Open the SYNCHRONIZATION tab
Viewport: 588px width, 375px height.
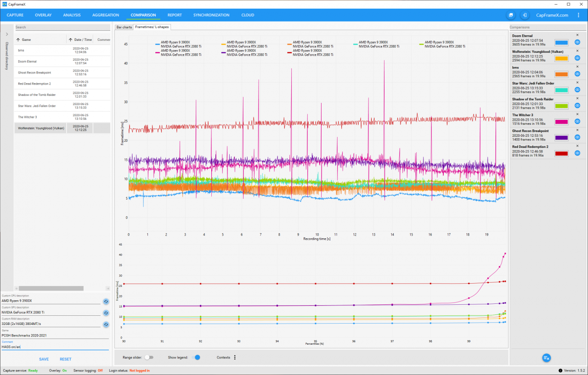click(211, 15)
